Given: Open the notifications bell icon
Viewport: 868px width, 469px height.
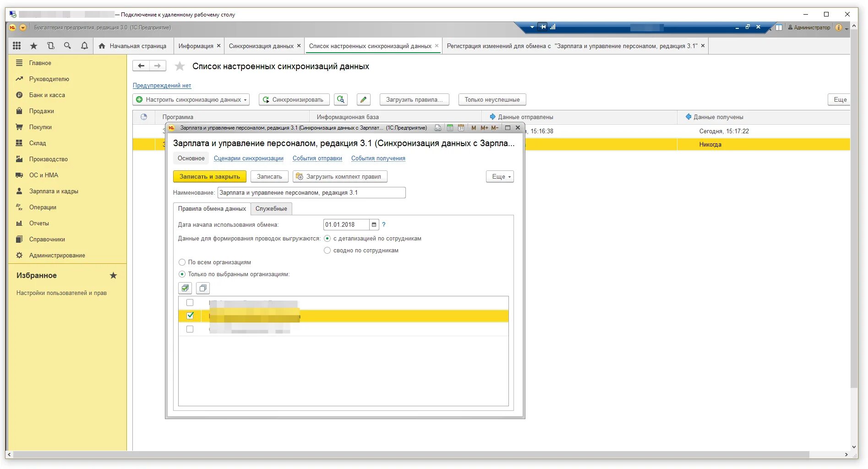Looking at the screenshot, I should coord(84,46).
